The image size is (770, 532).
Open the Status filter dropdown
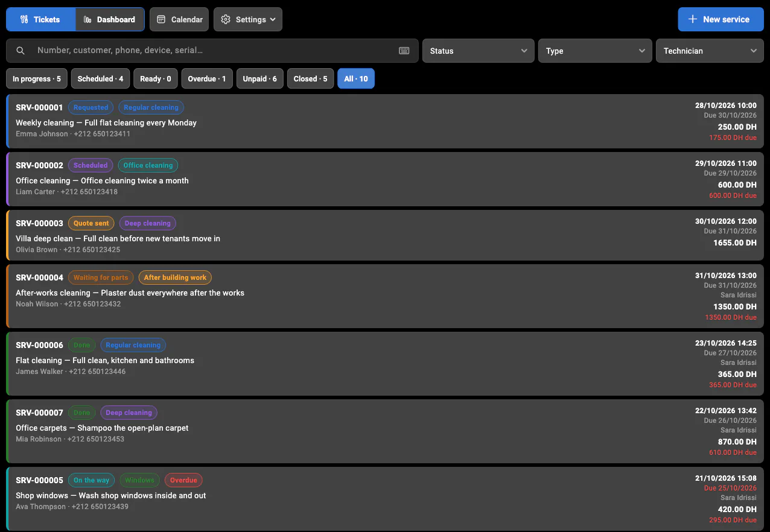(x=479, y=51)
